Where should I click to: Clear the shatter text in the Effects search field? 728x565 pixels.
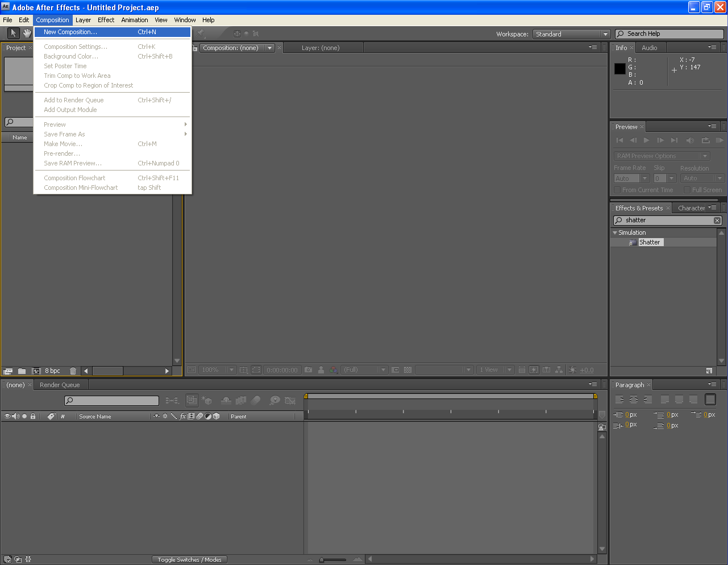(x=717, y=220)
